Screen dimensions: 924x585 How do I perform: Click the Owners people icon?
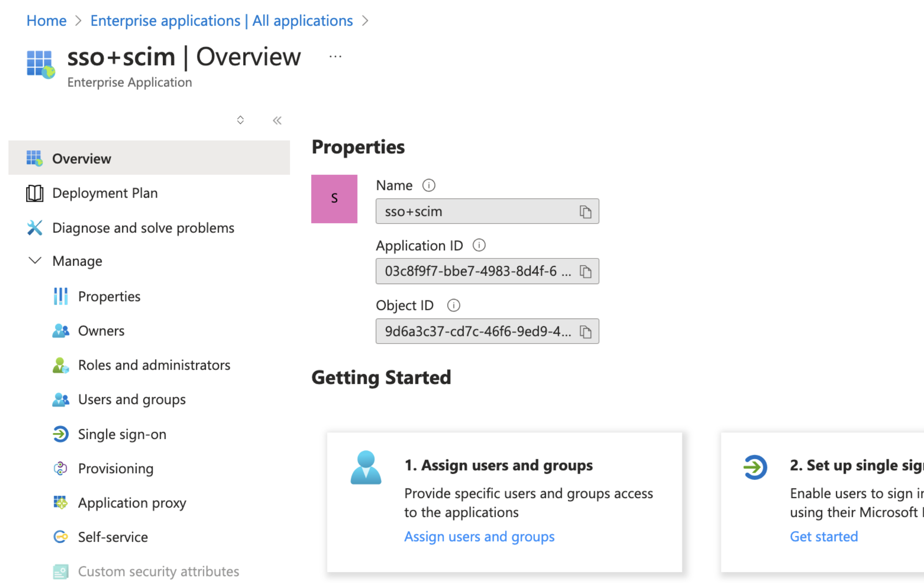(61, 331)
